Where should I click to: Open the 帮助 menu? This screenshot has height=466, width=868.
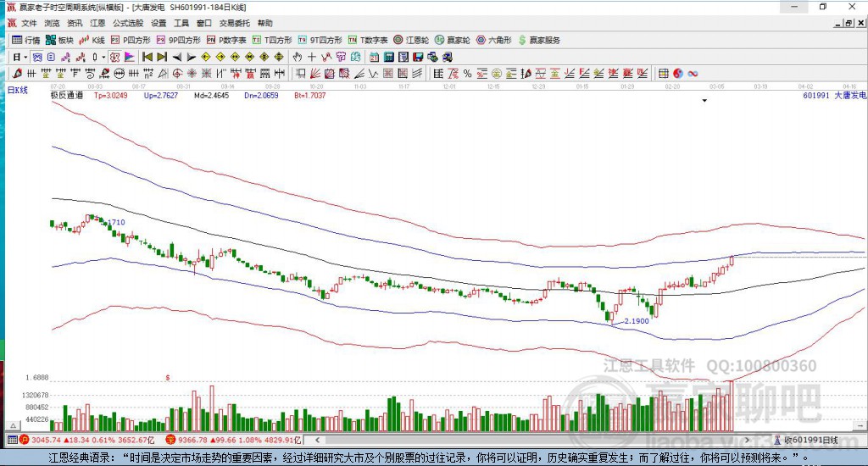265,23
